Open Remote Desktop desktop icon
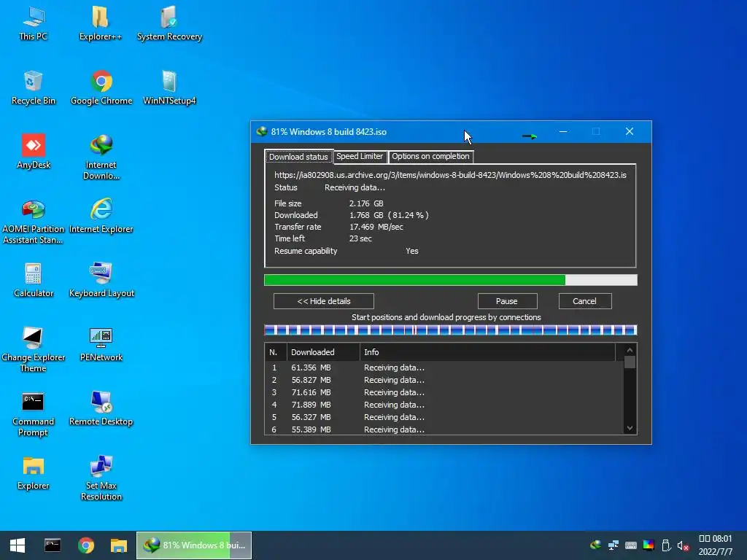Viewport: 747px width, 560px height. tap(101, 410)
